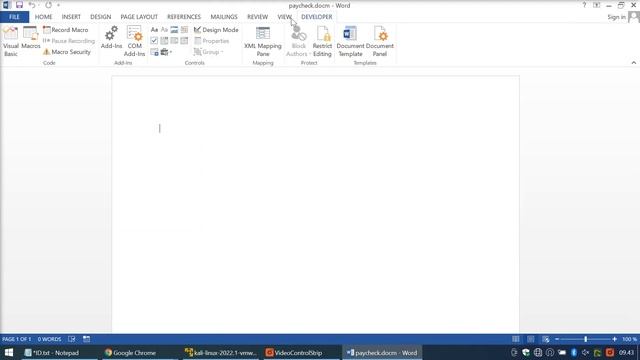Open zoom dialog via 100 % label
Screen dimensions: 640x360
[x=629, y=339]
